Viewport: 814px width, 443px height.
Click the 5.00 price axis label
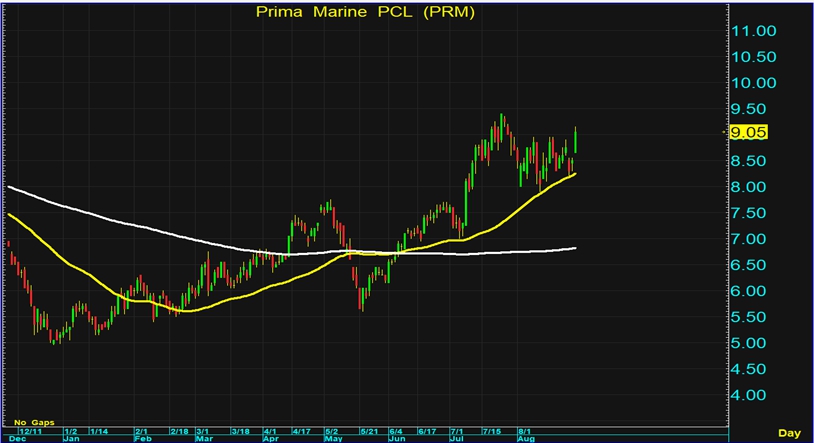pos(748,343)
